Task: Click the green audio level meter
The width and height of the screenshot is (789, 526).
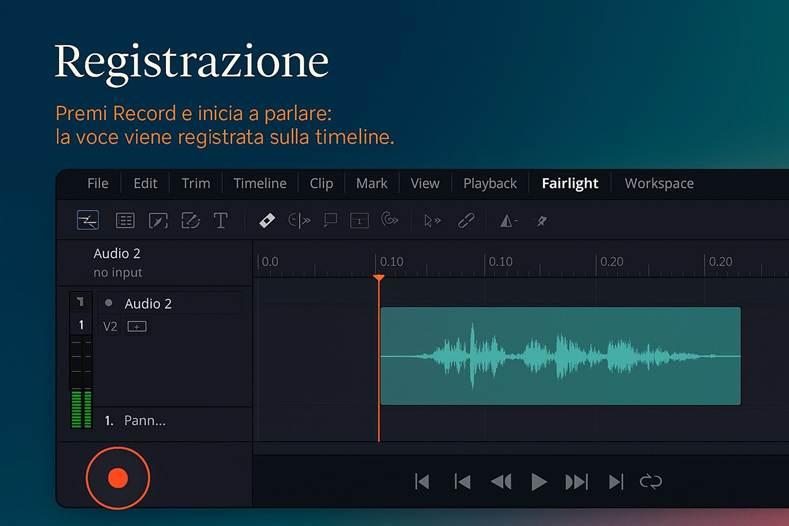Action: [x=81, y=409]
